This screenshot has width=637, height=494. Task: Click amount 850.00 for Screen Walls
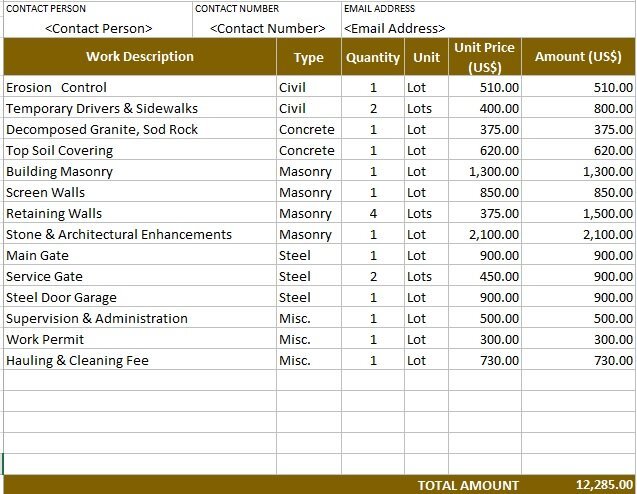(578, 192)
